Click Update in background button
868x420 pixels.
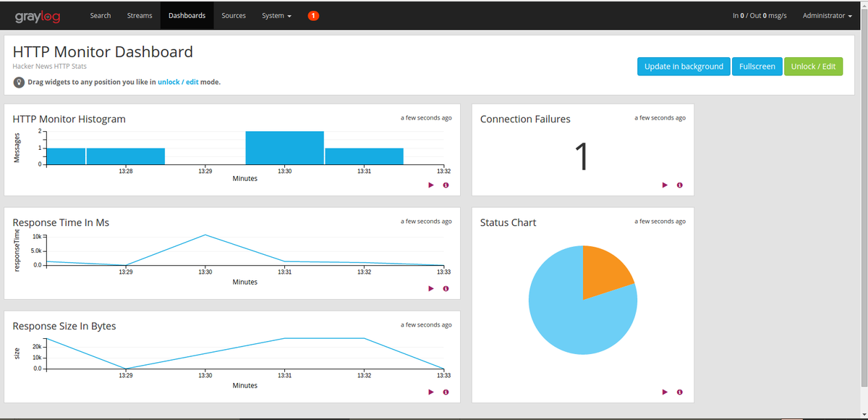(684, 66)
